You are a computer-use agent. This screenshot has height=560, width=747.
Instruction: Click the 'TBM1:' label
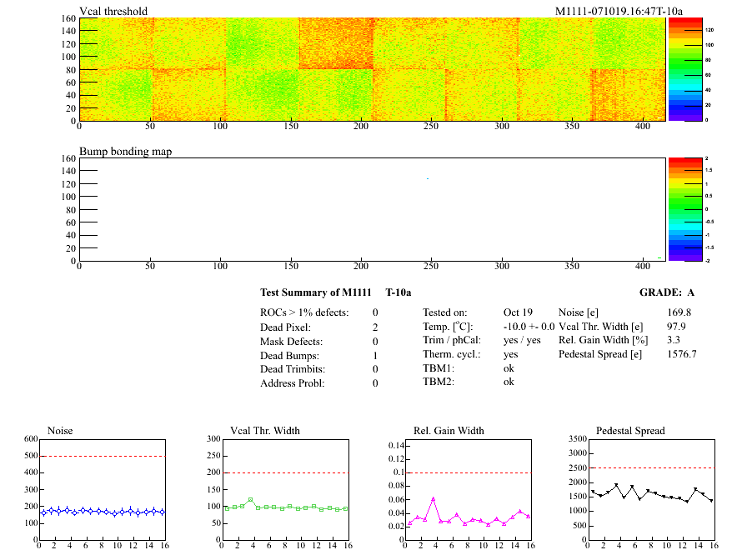click(x=438, y=367)
